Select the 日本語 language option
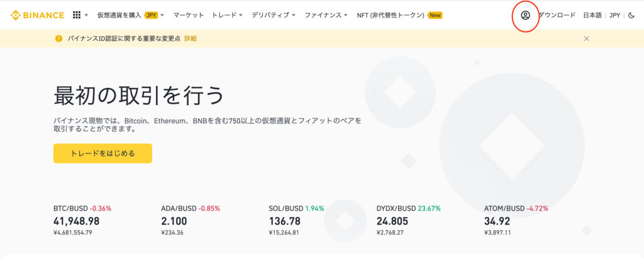The image size is (644, 271). pos(592,16)
